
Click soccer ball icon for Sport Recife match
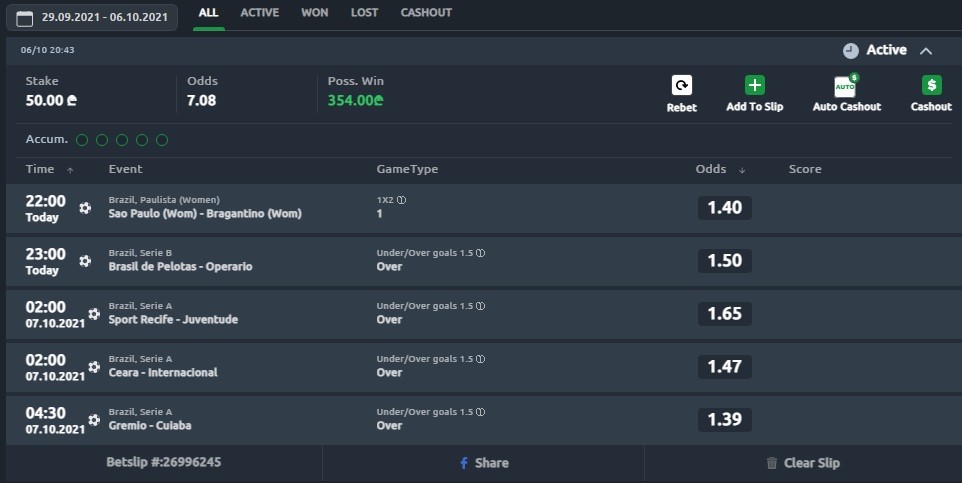(94, 314)
